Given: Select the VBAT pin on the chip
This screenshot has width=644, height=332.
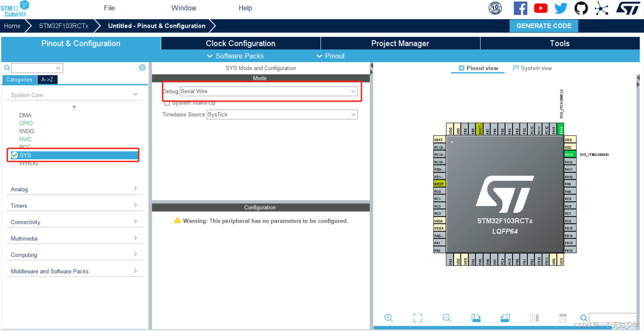Looking at the screenshot, I should click(439, 140).
